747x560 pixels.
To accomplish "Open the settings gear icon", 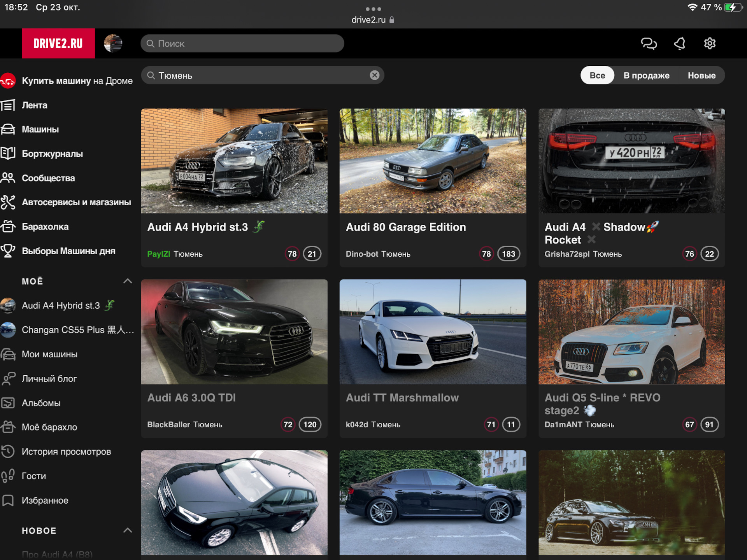I will click(x=710, y=44).
